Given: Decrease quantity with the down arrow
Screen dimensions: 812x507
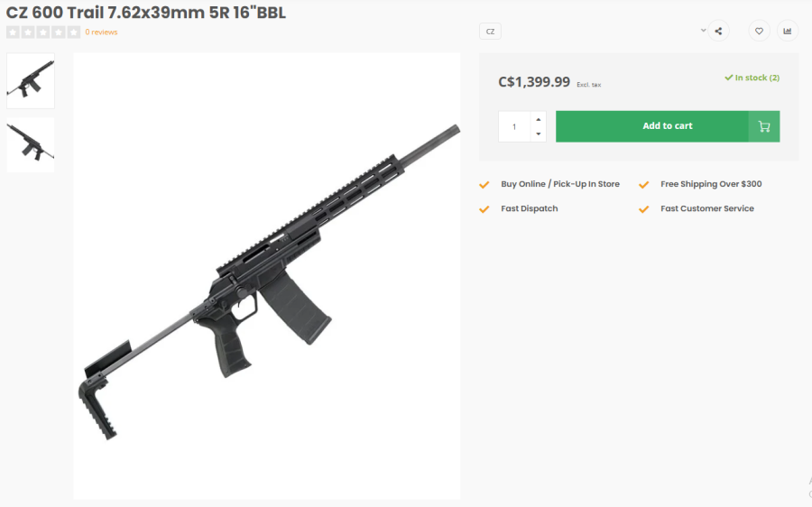Looking at the screenshot, I should point(539,134).
